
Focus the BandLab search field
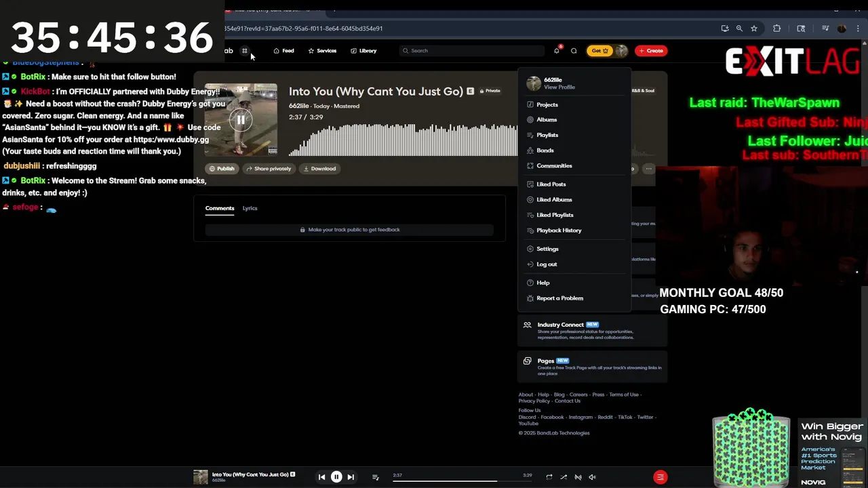coord(472,51)
